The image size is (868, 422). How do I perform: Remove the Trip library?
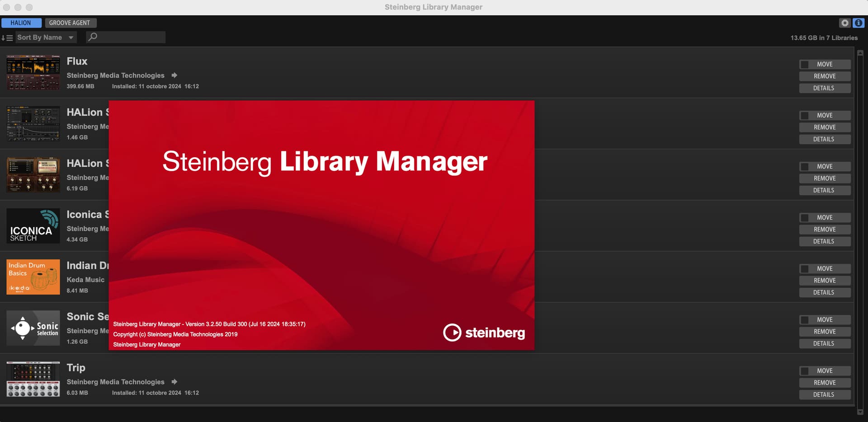click(825, 383)
